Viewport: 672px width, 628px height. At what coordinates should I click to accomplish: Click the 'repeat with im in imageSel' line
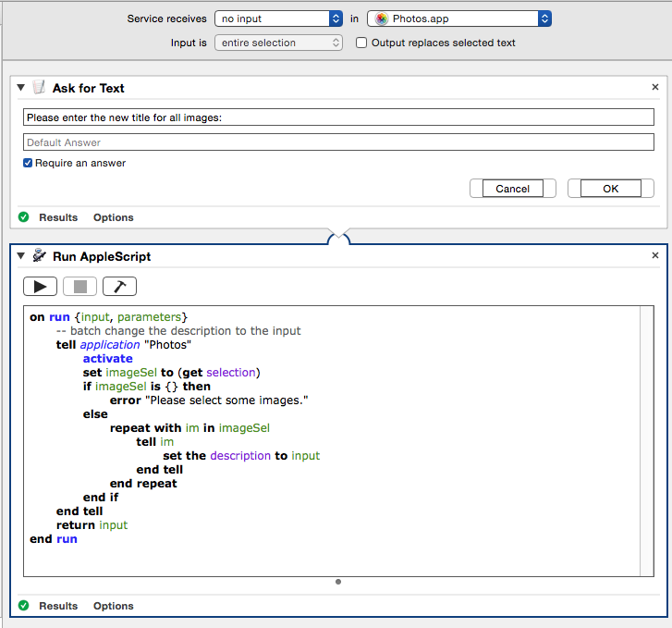tap(189, 427)
